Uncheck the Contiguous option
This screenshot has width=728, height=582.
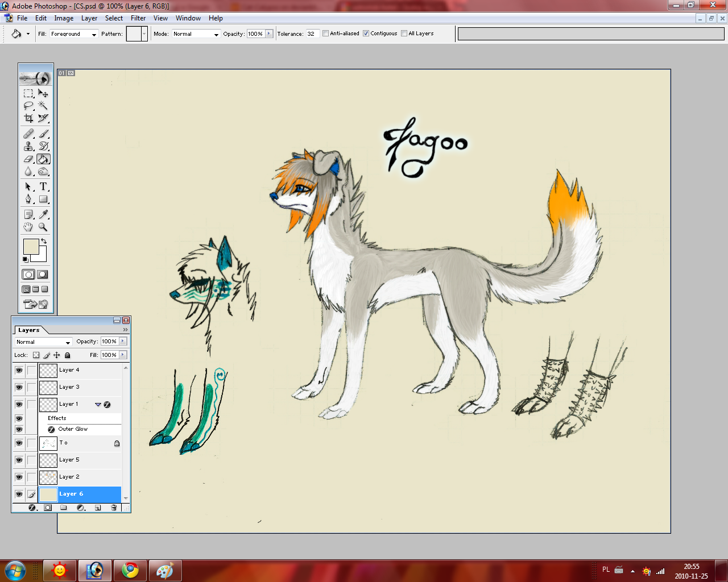pos(365,33)
